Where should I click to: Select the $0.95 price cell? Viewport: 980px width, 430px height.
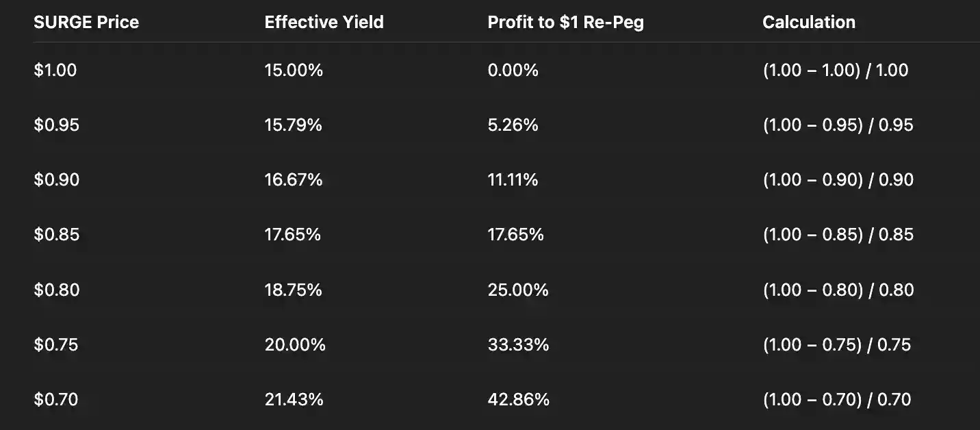pyautogui.click(x=56, y=125)
